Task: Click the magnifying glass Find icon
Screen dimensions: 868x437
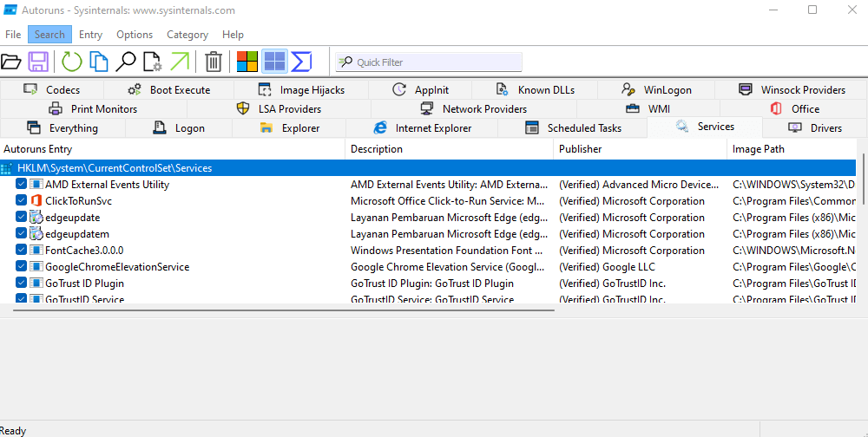Action: click(x=126, y=62)
